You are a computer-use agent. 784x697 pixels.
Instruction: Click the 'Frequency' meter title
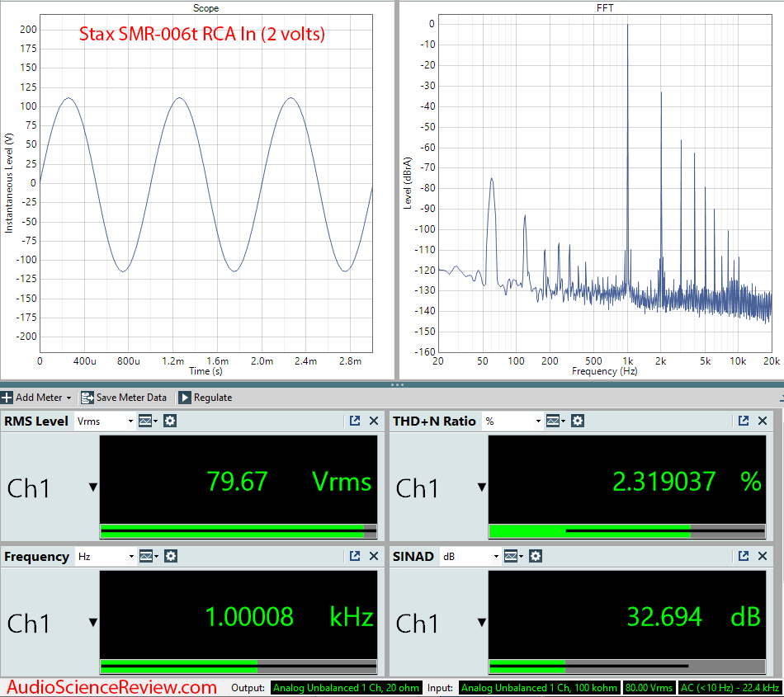click(36, 557)
